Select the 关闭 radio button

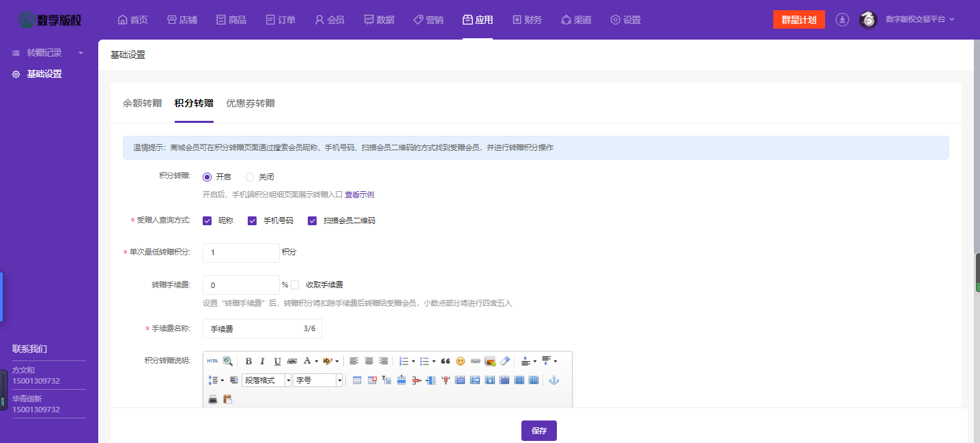tap(250, 177)
